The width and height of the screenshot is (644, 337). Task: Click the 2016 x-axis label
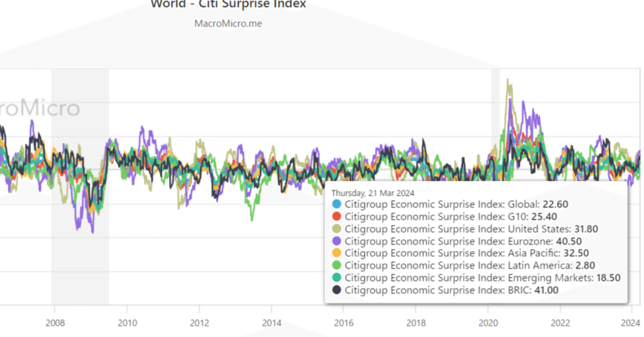[344, 322]
